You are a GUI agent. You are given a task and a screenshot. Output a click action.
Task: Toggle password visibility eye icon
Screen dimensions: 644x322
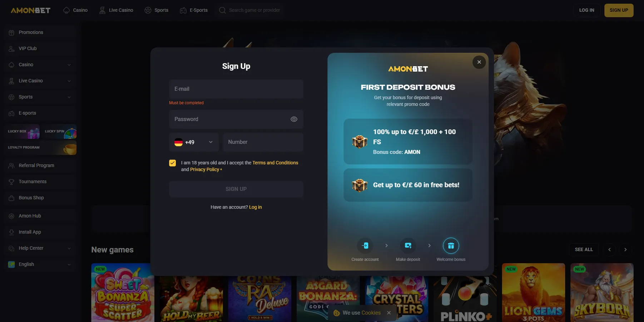click(294, 119)
